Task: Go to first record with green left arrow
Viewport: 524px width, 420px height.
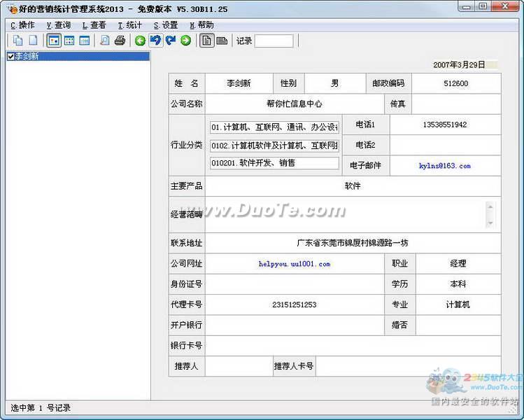Action: pos(141,41)
